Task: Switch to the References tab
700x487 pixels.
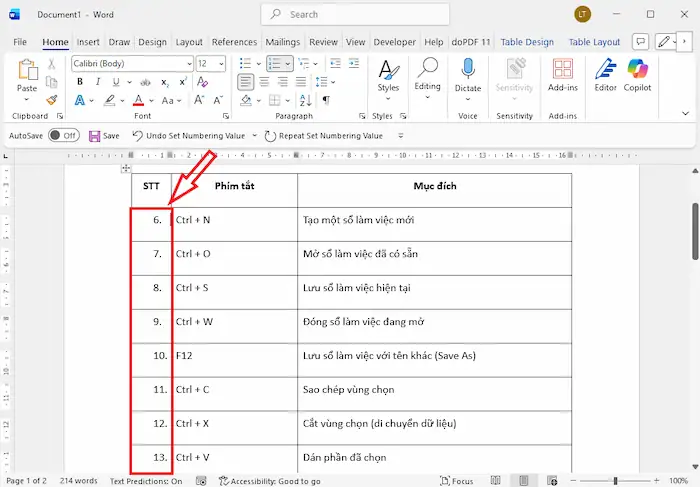Action: [234, 42]
